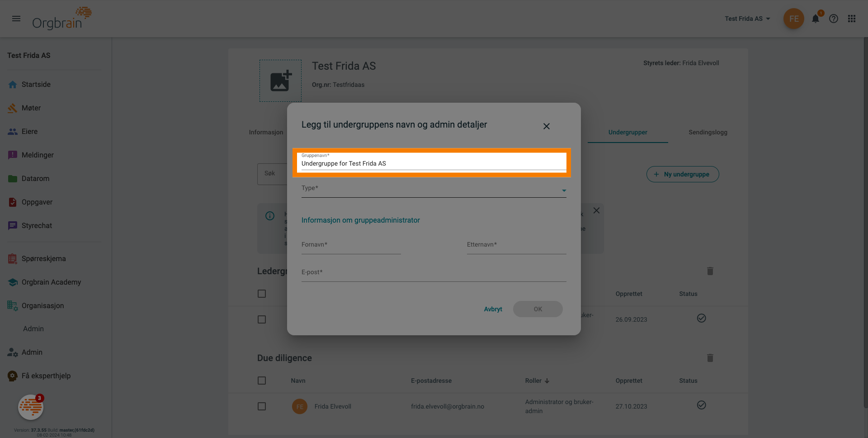Upload company logo image placeholder
868x438 pixels.
click(280, 81)
